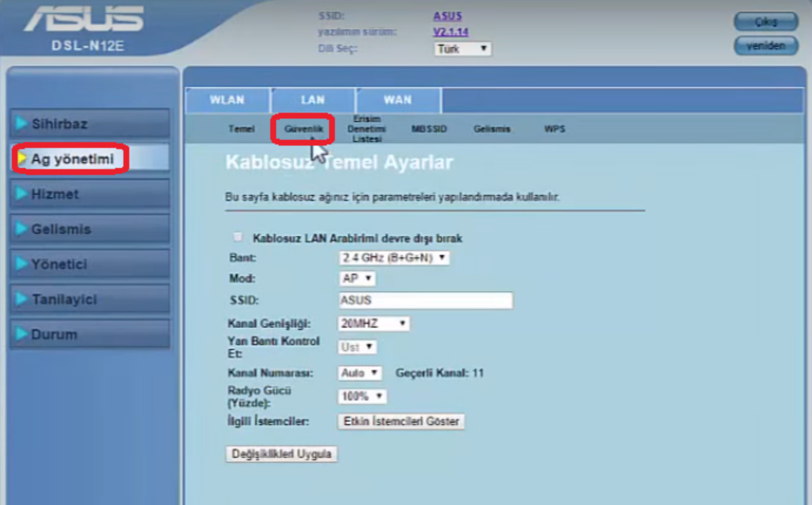This screenshot has height=505, width=812.
Task: Click the ASUS SSID link in header
Action: 448,16
